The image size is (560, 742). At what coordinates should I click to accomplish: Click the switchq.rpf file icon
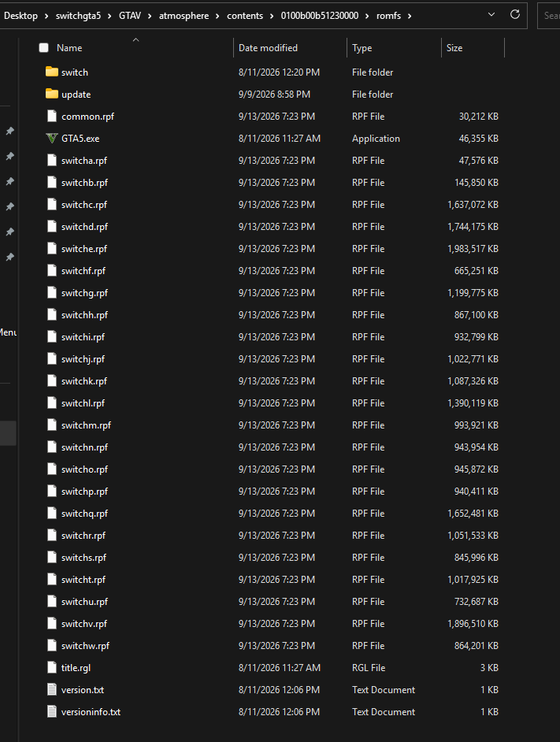click(52, 513)
